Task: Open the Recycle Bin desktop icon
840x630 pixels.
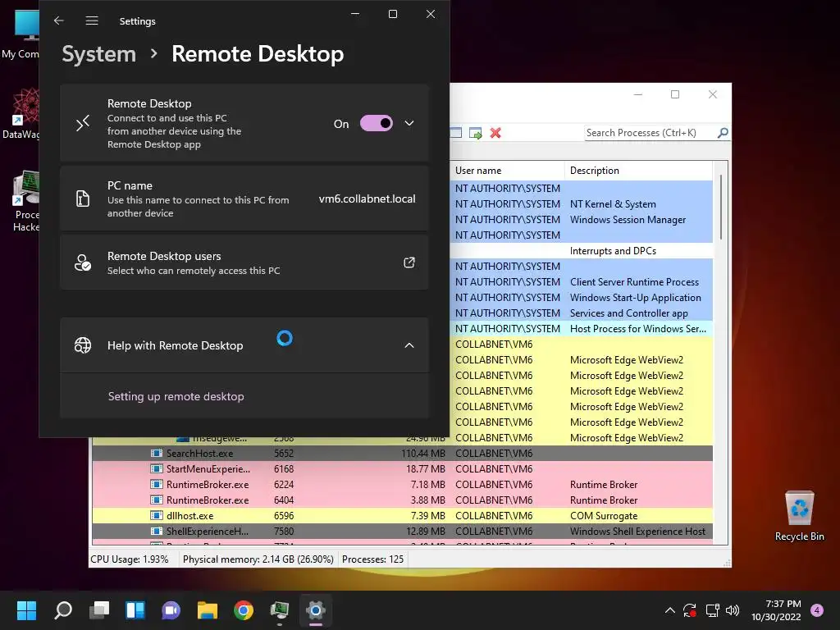Action: point(799,515)
